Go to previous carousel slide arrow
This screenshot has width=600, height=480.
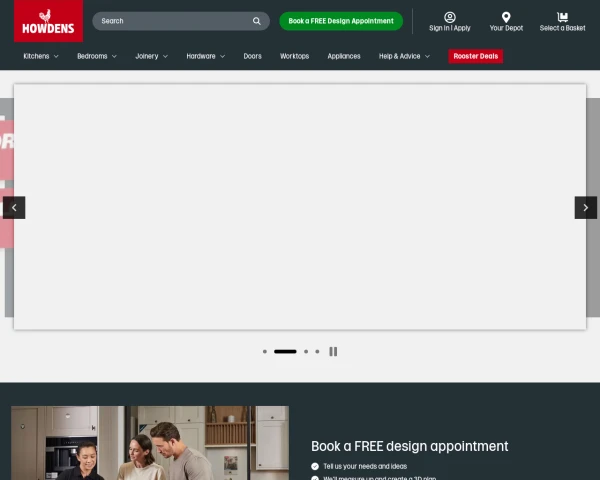pos(14,207)
